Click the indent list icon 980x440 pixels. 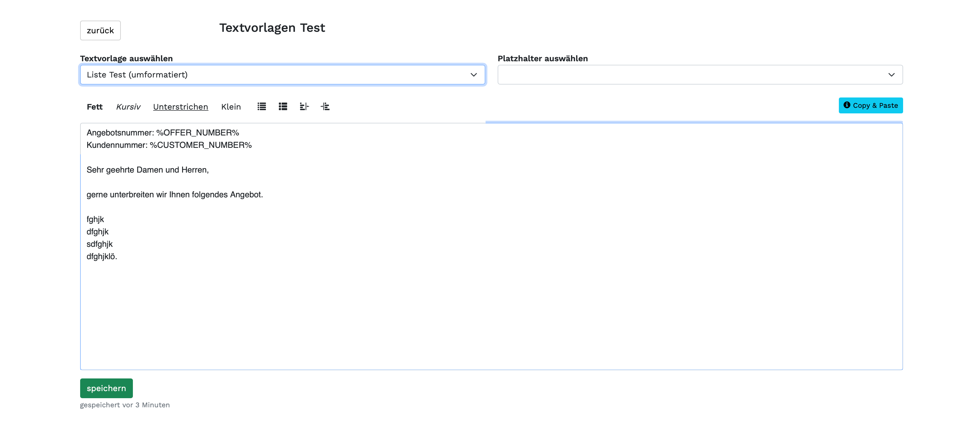tap(325, 107)
